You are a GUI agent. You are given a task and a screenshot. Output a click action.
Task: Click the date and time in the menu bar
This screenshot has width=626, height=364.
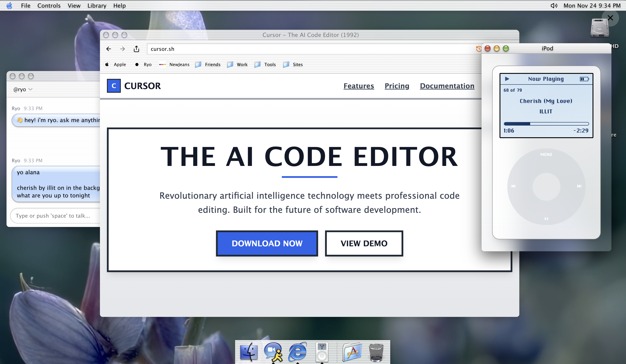[x=592, y=5]
